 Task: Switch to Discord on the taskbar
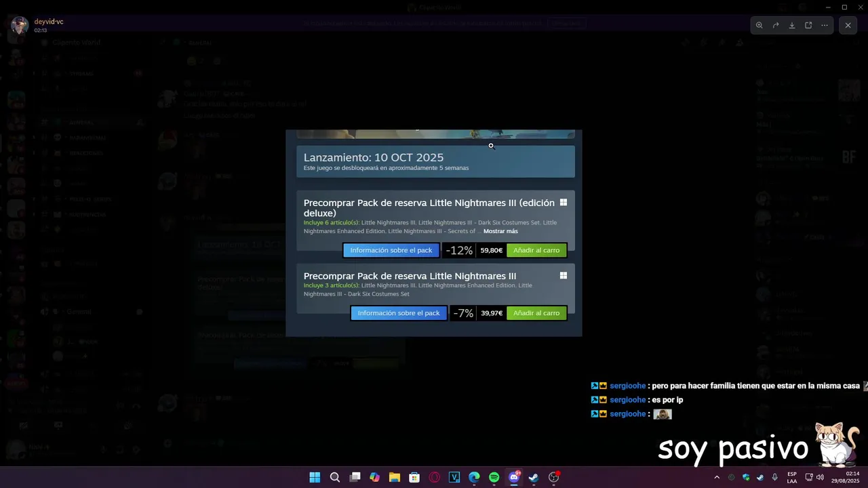pos(514,477)
